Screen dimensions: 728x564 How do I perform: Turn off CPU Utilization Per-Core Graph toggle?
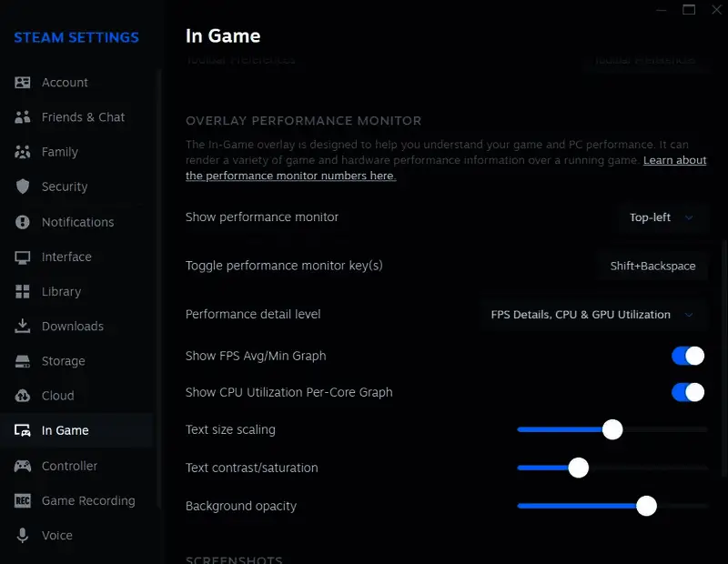[688, 392]
